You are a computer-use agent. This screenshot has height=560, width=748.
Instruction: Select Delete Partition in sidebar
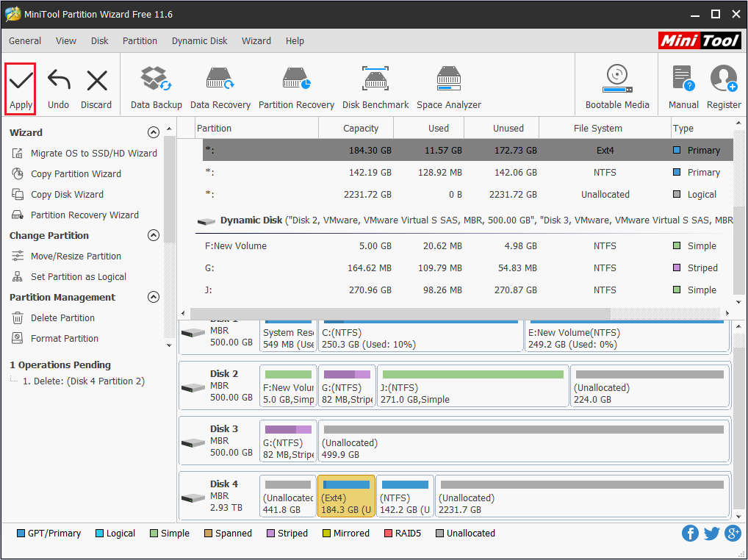coord(53,317)
